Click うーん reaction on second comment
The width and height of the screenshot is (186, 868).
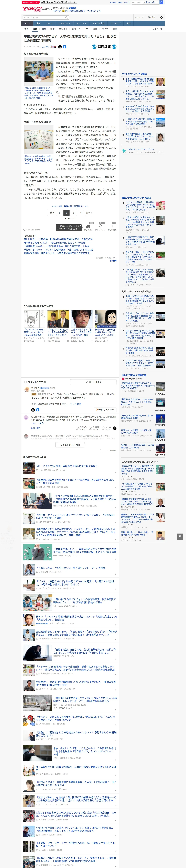(x=107, y=428)
